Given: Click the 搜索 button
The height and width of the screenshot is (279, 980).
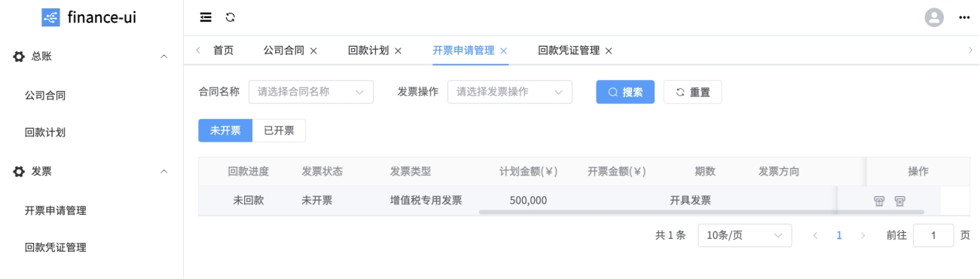Looking at the screenshot, I should [x=625, y=92].
